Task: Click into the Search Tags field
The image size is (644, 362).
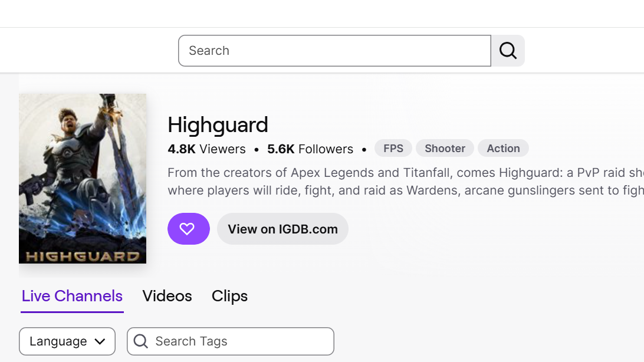Action: click(x=231, y=341)
